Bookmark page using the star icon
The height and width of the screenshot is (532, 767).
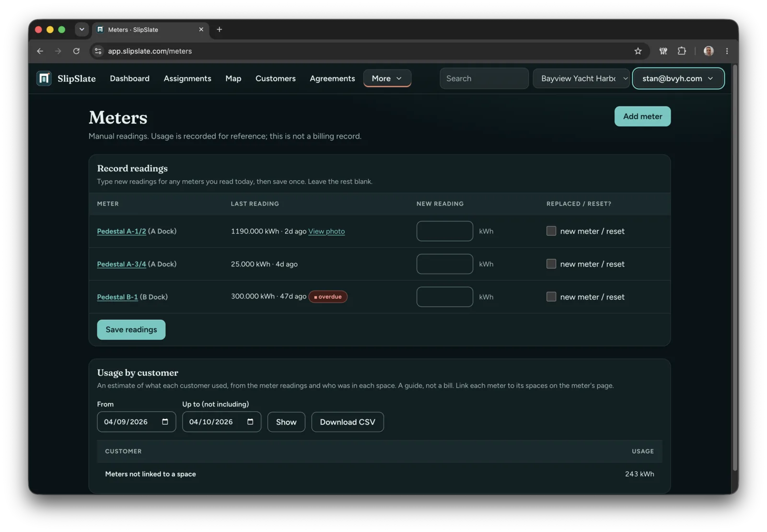click(638, 51)
